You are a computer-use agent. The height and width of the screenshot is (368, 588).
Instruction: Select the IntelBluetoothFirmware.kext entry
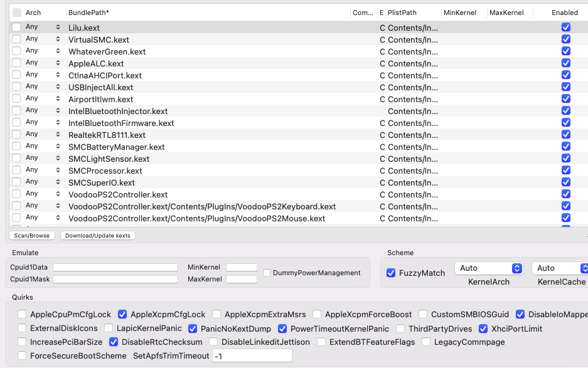pos(121,123)
